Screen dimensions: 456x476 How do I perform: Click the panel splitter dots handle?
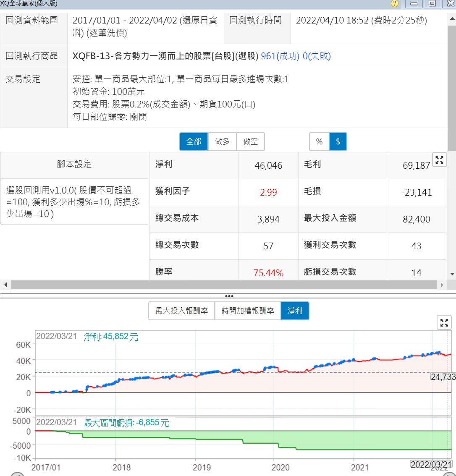pyautogui.click(x=228, y=296)
